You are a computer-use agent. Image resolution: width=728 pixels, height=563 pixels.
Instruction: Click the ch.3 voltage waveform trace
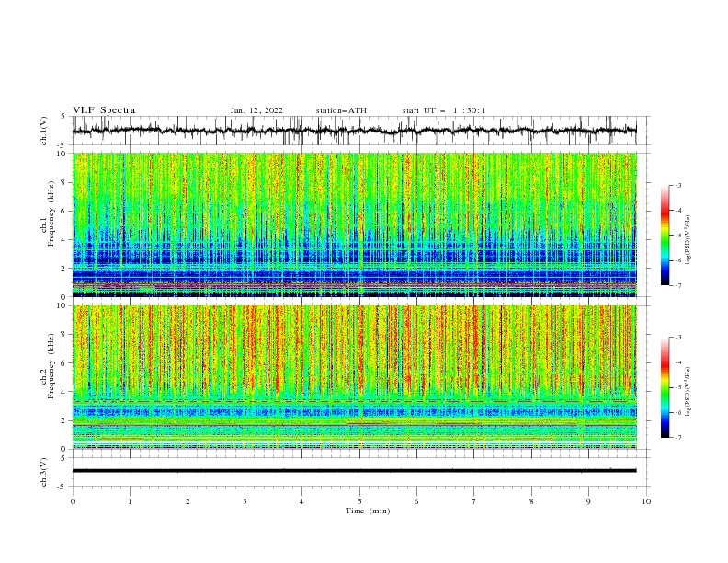(354, 471)
